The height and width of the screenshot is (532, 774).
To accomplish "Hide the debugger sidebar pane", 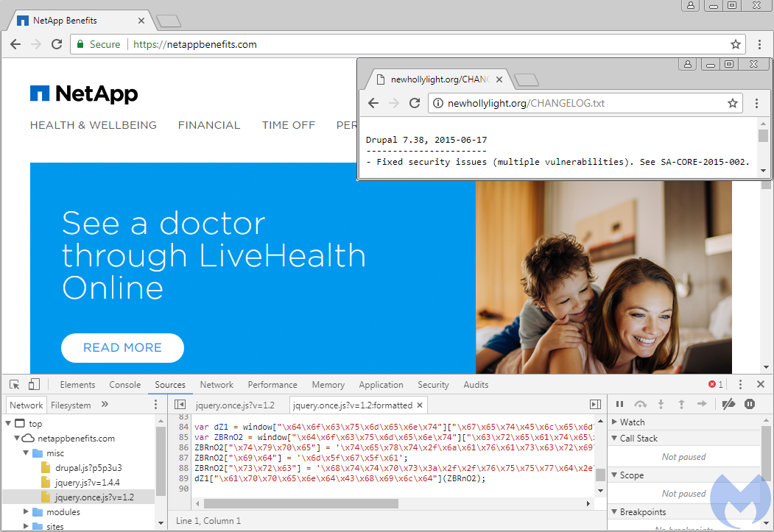I will pyautogui.click(x=595, y=405).
